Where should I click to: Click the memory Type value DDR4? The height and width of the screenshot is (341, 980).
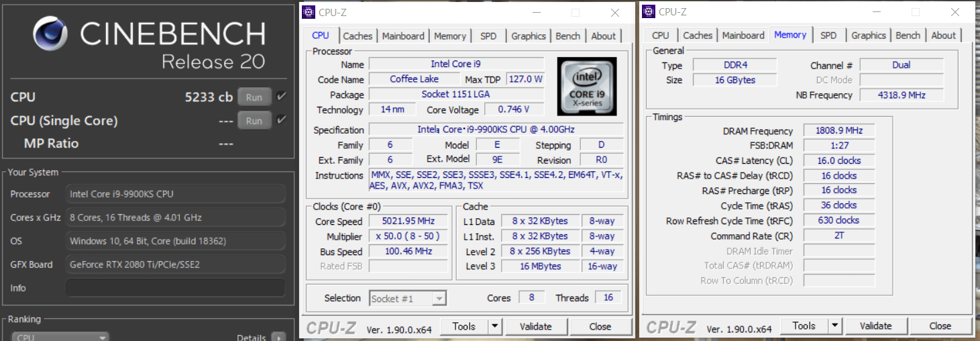coord(734,65)
